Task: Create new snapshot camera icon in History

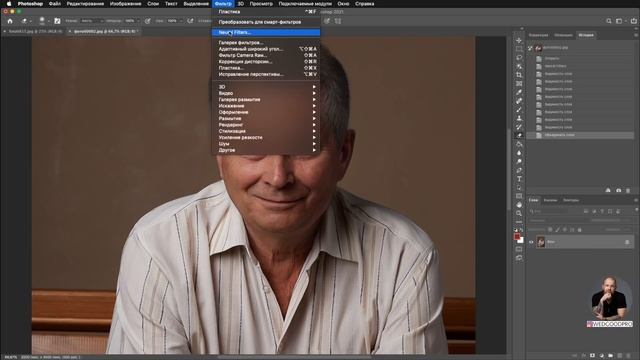Action: point(618,190)
